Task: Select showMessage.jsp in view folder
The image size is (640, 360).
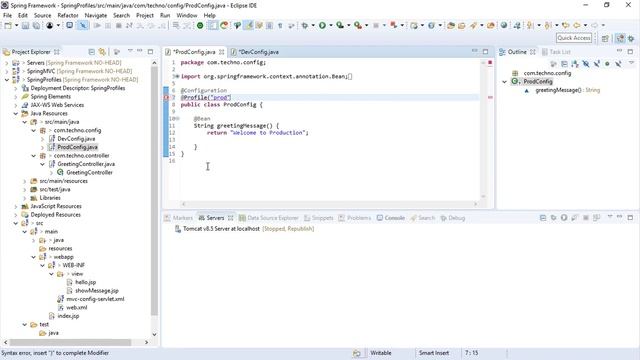Action: click(97, 291)
